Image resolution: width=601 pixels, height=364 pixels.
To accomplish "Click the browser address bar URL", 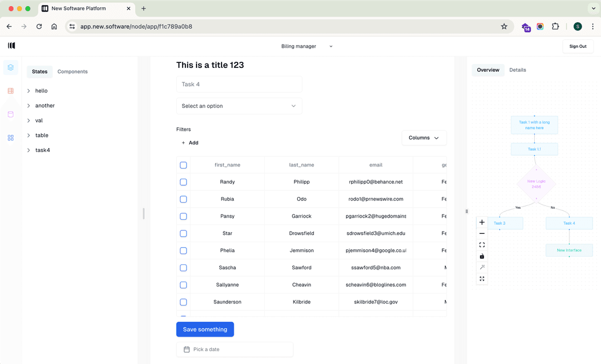I will click(136, 27).
